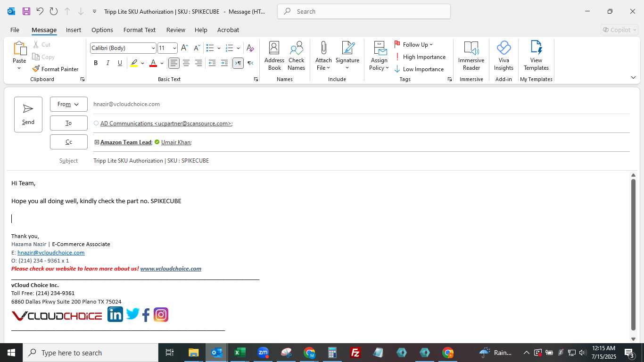Open Excel from the taskbar
644x362 pixels.
240,353
